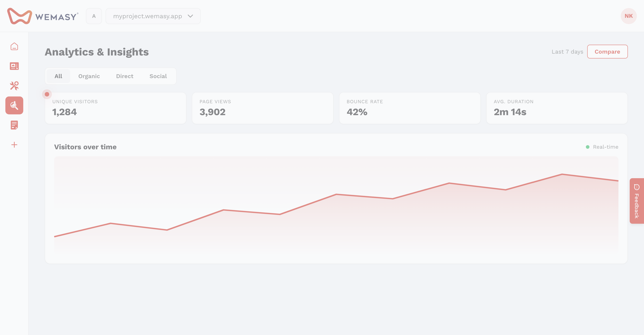Open the site editor image-card icon
The image size is (644, 335).
click(x=14, y=66)
